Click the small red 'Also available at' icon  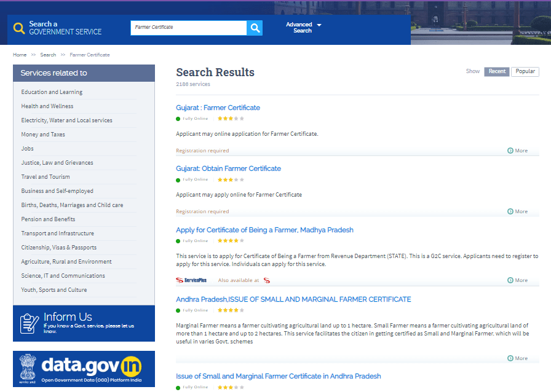coord(267,280)
